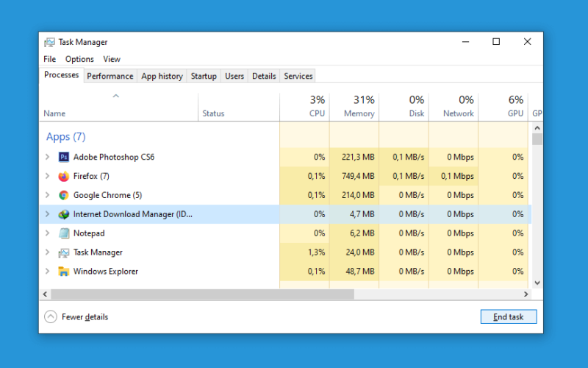
Task: Expand the Adobe Photoshop CS6 process group
Action: 48,157
